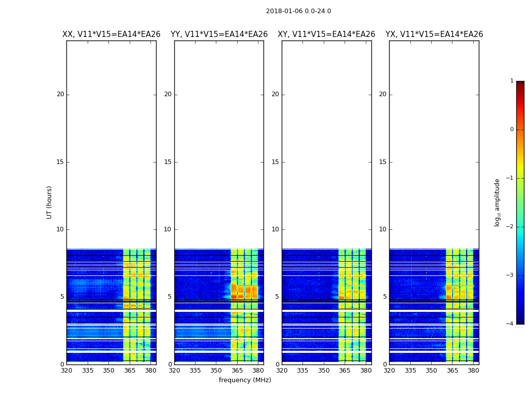Click the log10 amplitude colorbar label
Viewport: 532px width, 405px height.
point(497,202)
